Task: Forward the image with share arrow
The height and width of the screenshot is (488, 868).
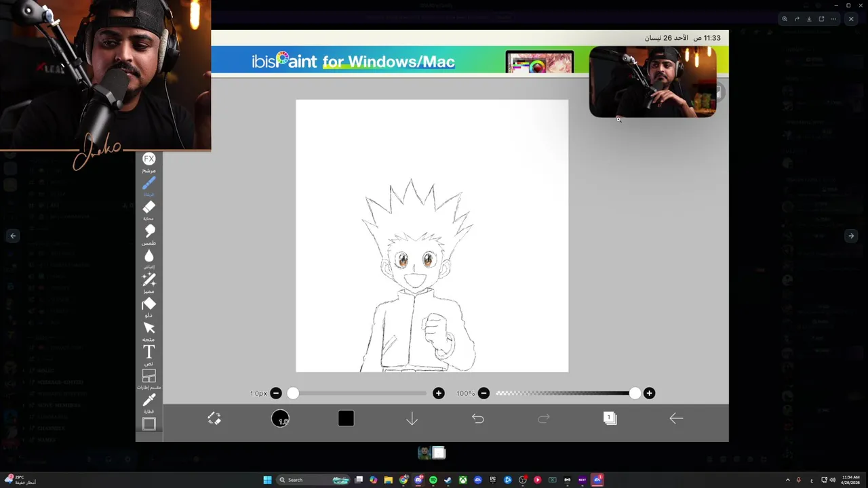Action: click(x=797, y=19)
